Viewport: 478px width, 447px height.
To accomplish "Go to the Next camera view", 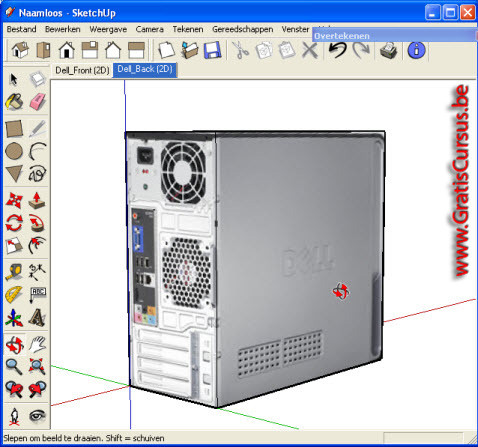I will pos(37,389).
